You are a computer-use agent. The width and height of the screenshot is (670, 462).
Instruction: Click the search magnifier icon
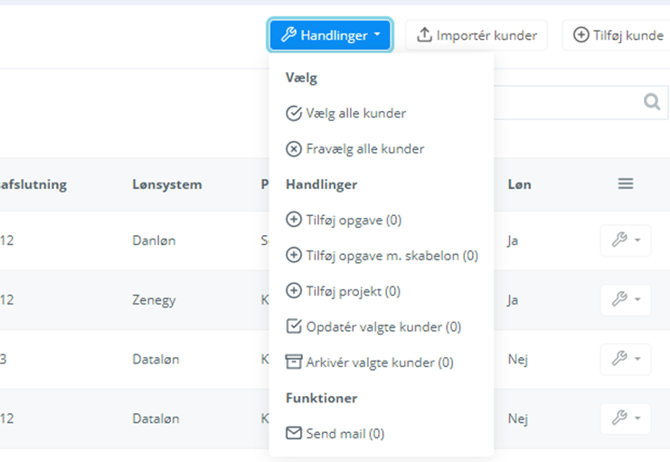coord(652,101)
